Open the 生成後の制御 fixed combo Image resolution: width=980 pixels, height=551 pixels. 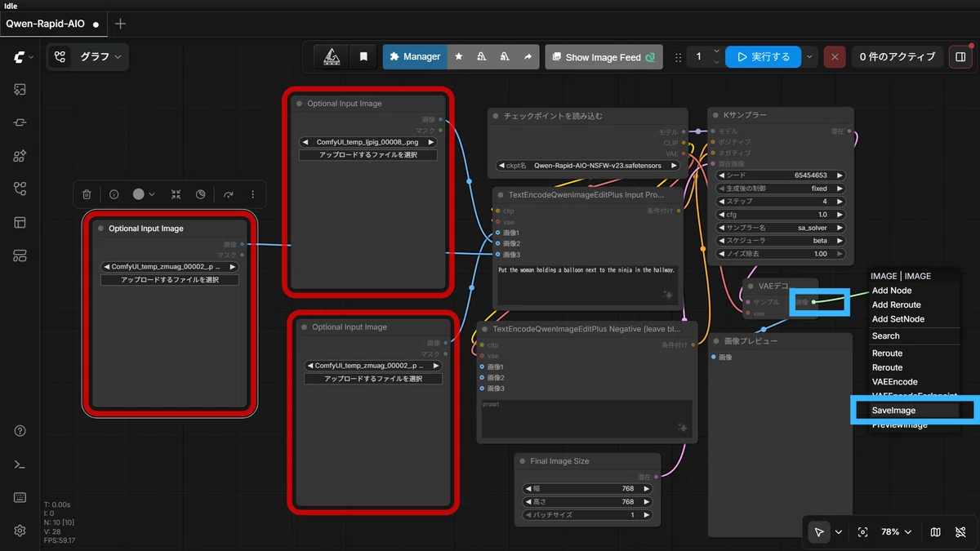coord(781,189)
